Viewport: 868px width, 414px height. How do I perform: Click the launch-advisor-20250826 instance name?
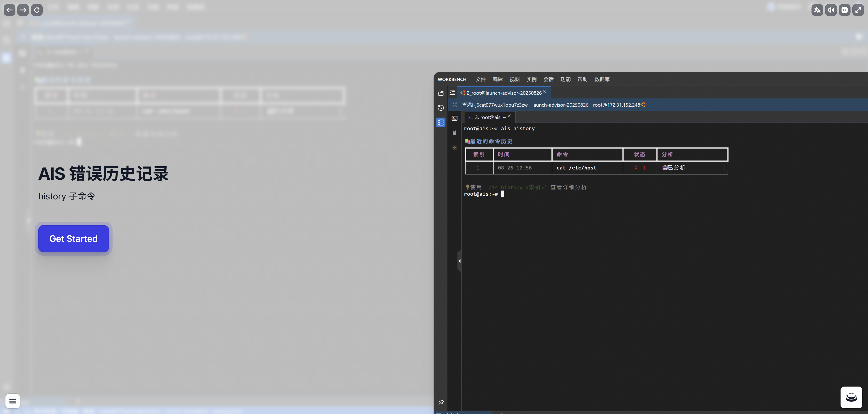coord(560,105)
